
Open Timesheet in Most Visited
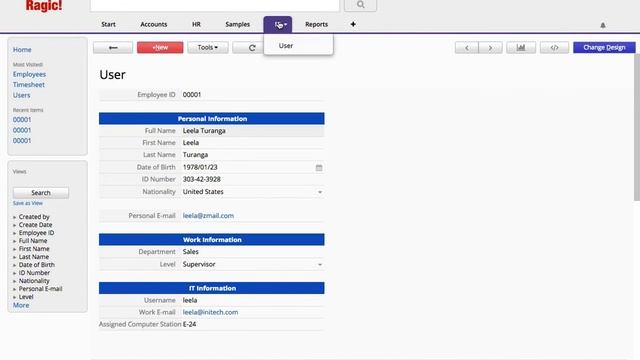(x=29, y=85)
